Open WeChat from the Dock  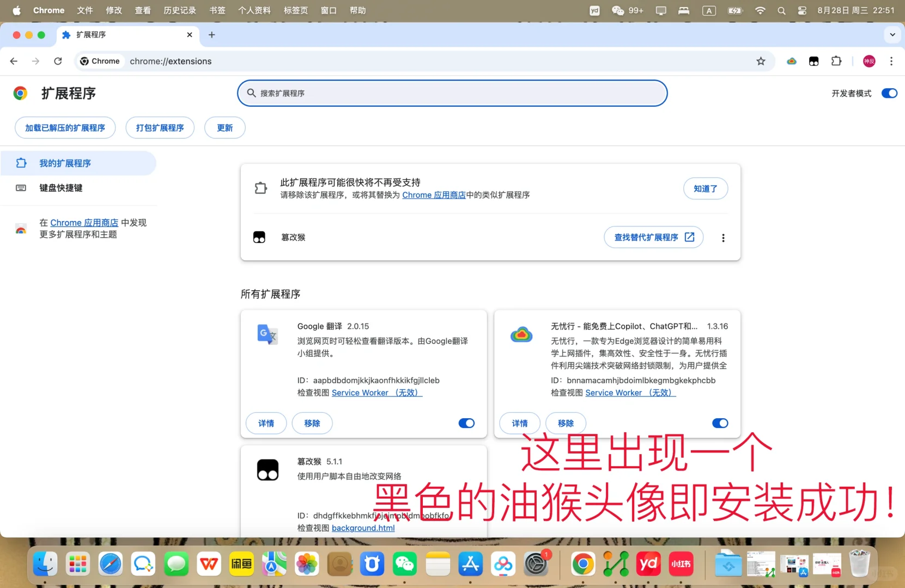(405, 564)
